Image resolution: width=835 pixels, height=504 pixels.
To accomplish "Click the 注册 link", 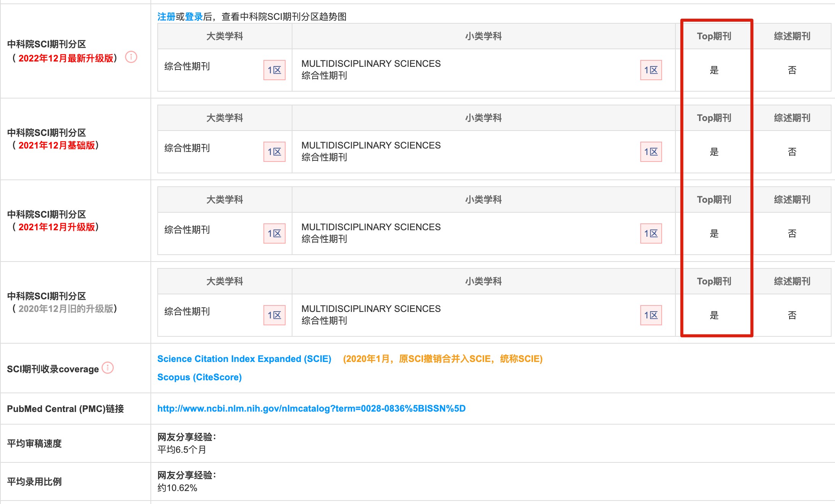I will (166, 17).
